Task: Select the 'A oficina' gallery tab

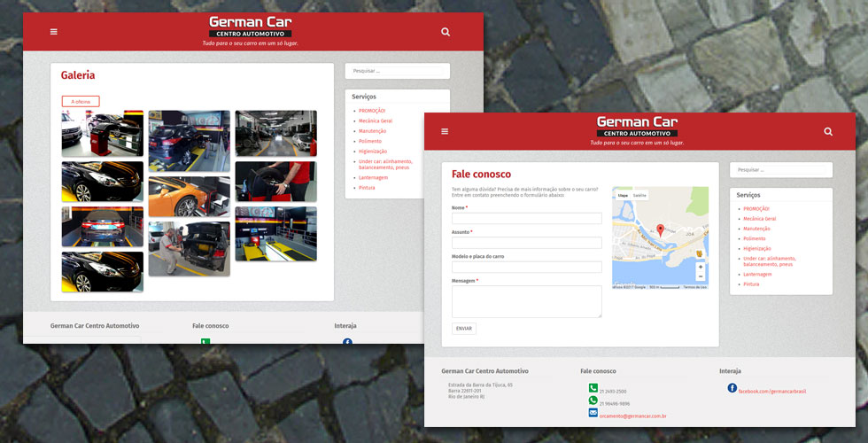Action: tap(81, 101)
